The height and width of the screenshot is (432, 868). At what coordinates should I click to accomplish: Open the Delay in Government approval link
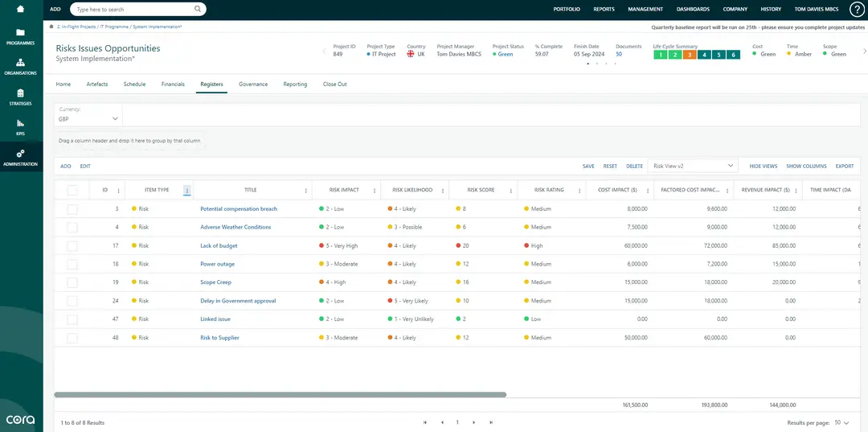coord(238,301)
